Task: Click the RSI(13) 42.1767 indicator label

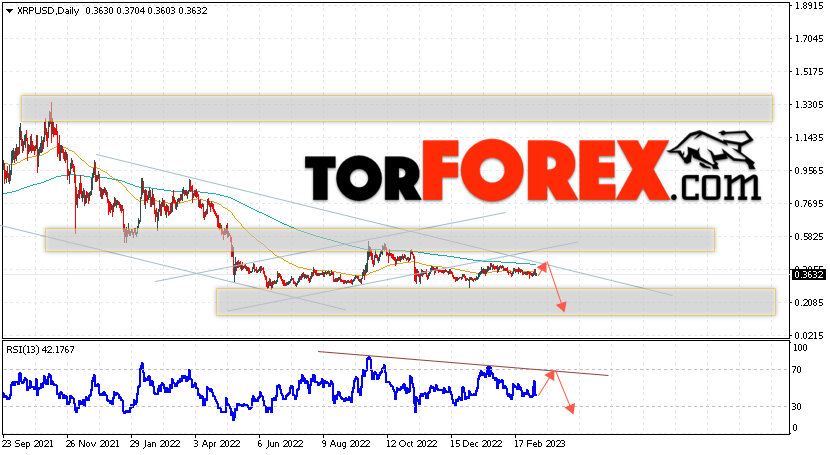Action: 40,350
